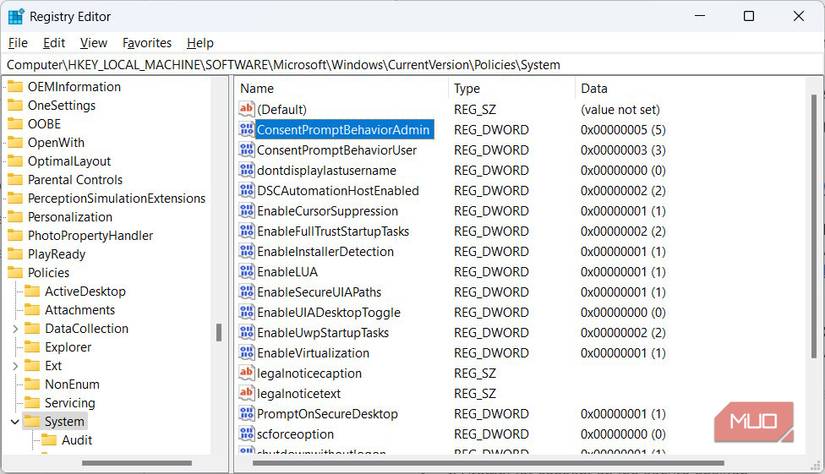Select the ConsentPromptBehaviorAdmin value name
The image size is (825, 474).
(344, 129)
